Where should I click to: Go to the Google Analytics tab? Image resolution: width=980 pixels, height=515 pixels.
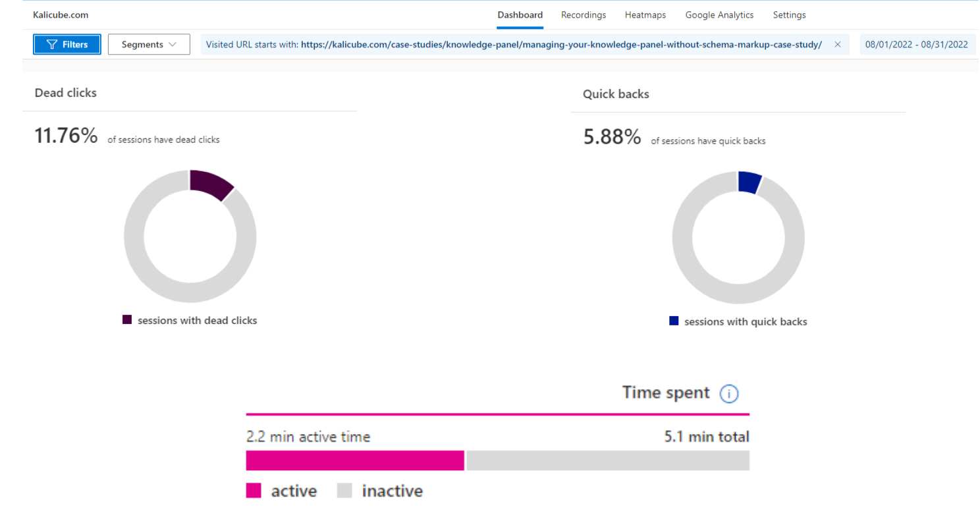719,15
